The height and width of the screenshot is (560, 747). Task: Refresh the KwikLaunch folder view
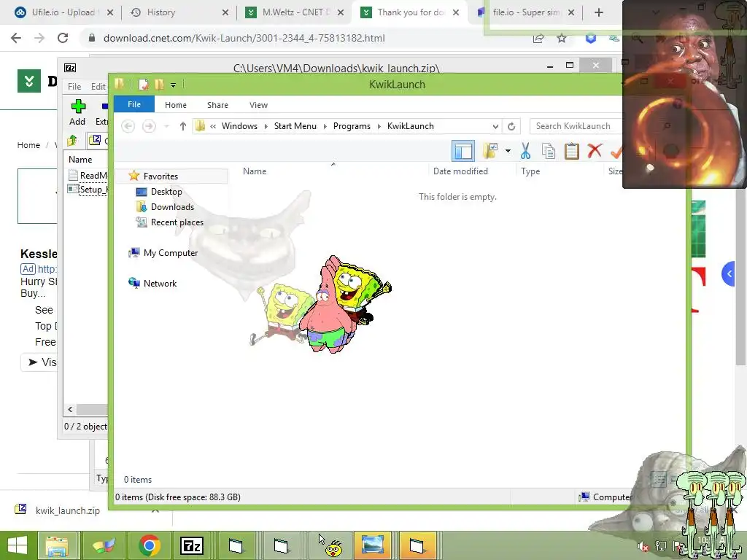click(x=511, y=126)
